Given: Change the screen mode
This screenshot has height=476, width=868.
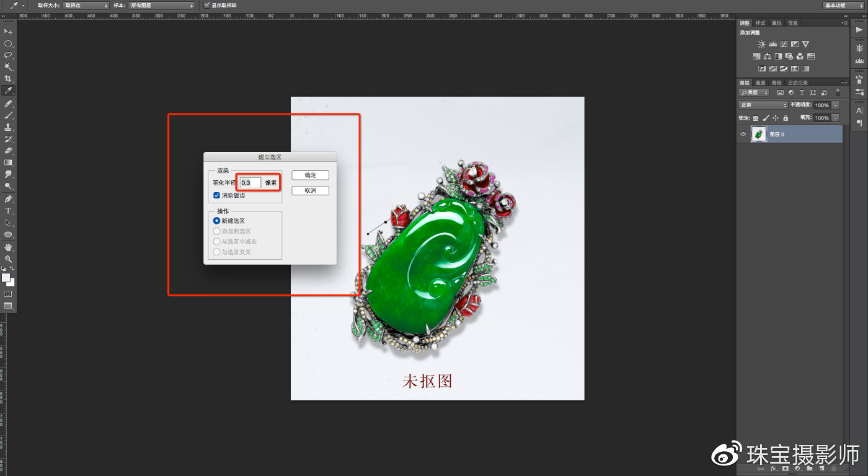Looking at the screenshot, I should pyautogui.click(x=8, y=306).
